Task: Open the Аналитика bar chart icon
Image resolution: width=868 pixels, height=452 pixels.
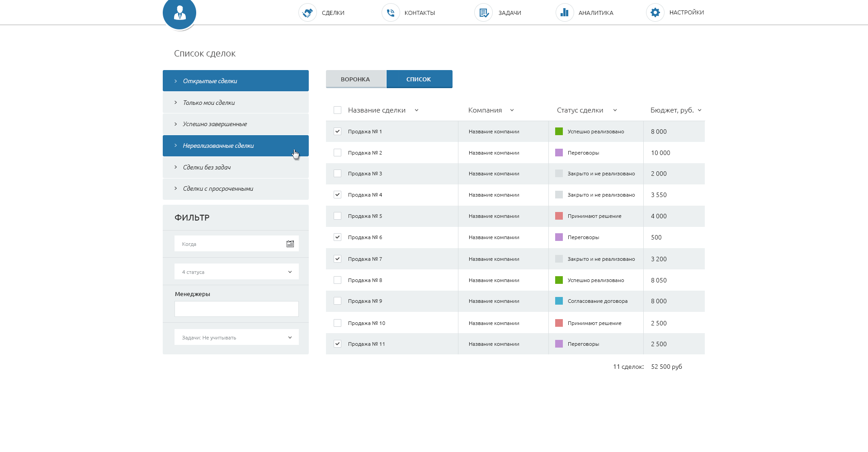Action: (x=565, y=13)
